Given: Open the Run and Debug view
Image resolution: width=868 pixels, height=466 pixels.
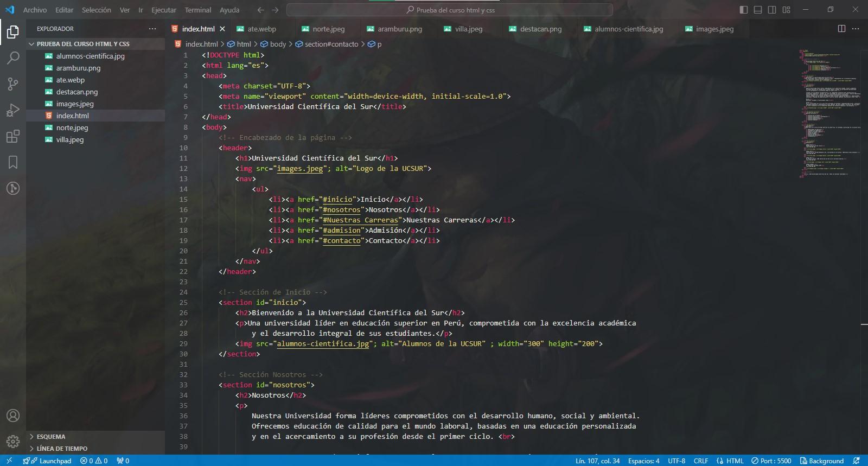Looking at the screenshot, I should point(13,110).
